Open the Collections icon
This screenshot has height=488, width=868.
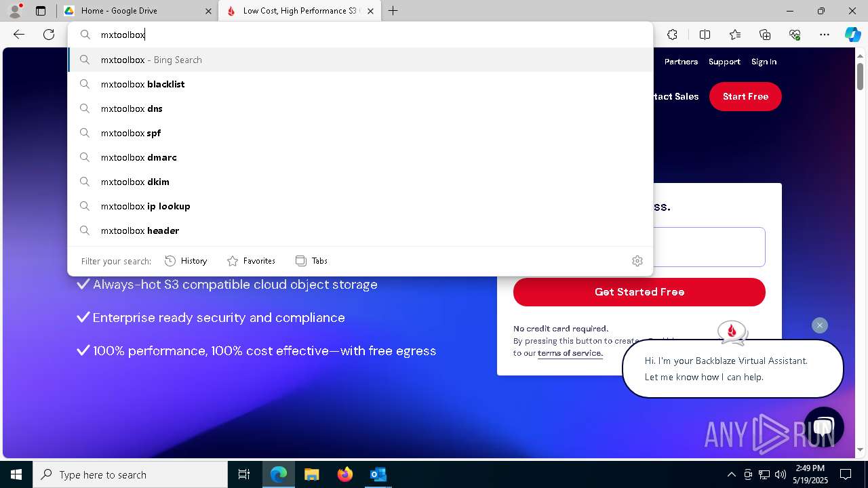coord(765,35)
